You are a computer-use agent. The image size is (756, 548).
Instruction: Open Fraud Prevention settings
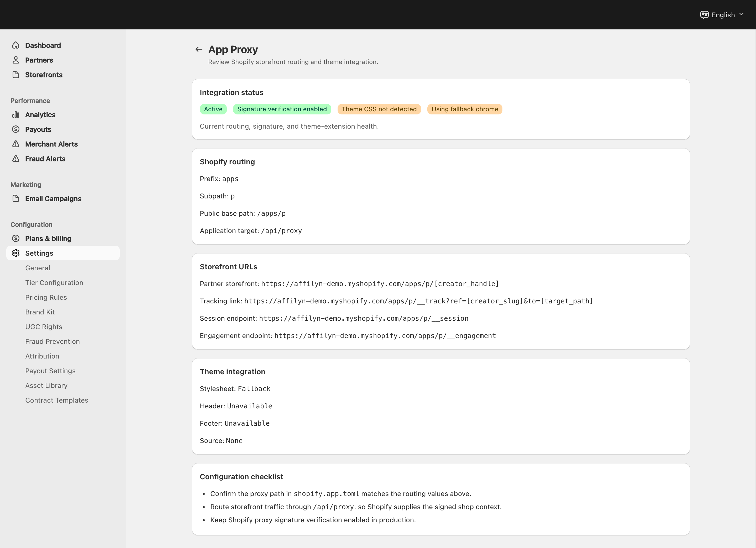tap(52, 341)
